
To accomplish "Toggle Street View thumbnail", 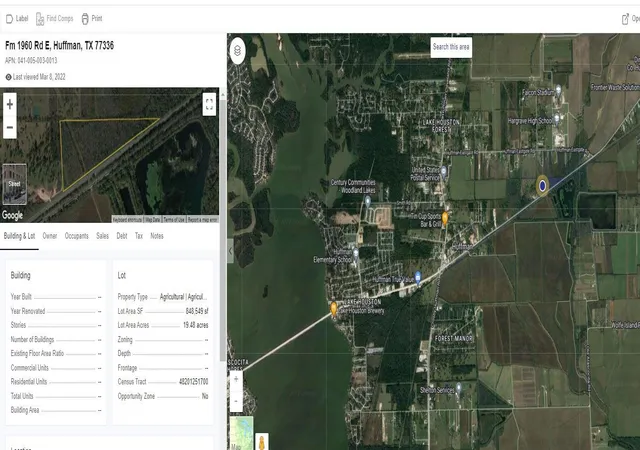I will 15,184.
